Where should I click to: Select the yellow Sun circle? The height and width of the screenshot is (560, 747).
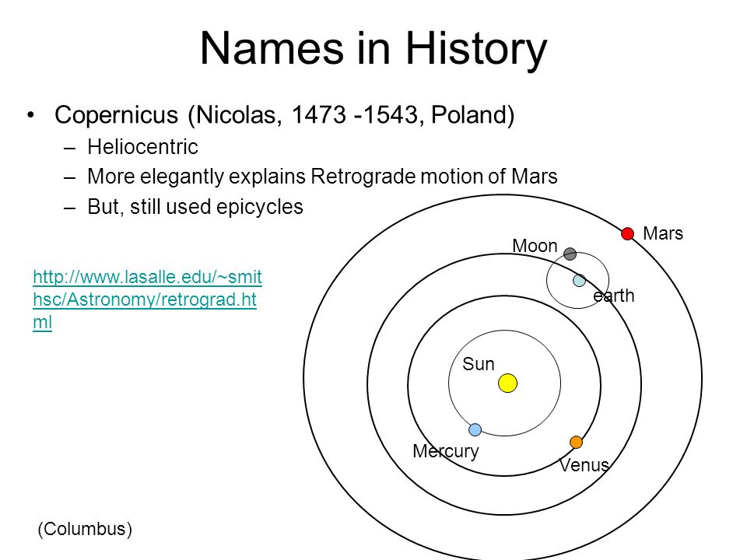pyautogui.click(x=507, y=383)
